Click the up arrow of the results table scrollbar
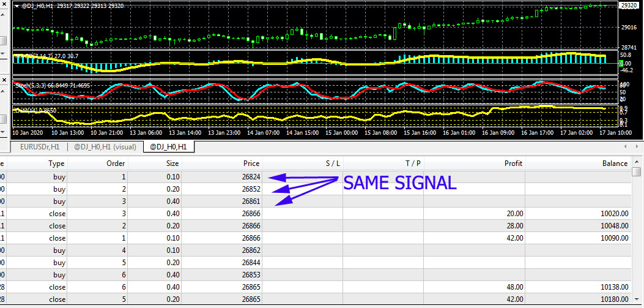This screenshot has height=308, width=644. (x=637, y=162)
